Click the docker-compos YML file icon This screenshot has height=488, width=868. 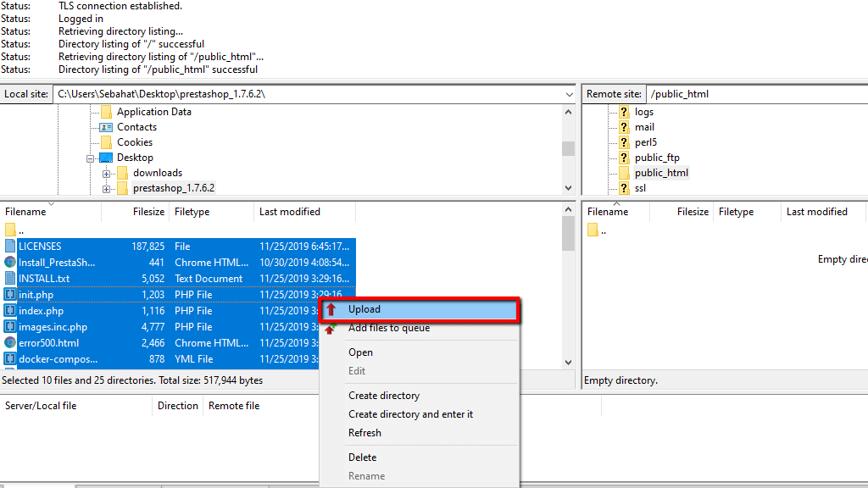(x=10, y=358)
